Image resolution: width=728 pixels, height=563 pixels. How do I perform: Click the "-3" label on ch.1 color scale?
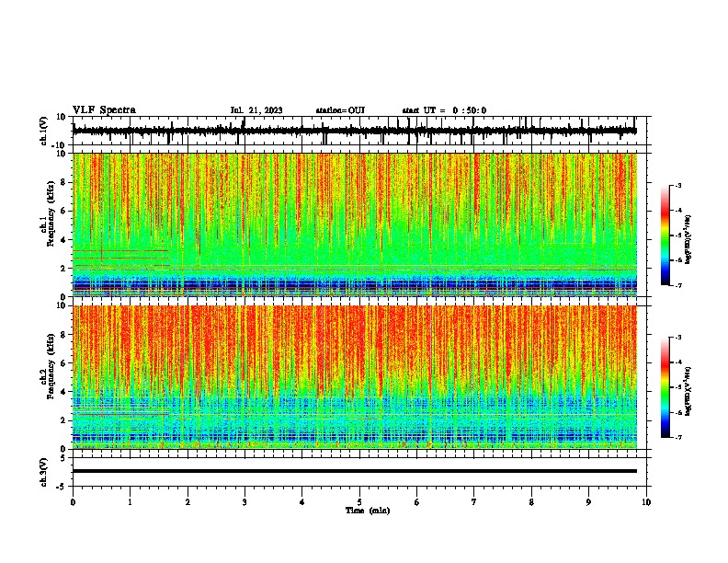coord(677,185)
